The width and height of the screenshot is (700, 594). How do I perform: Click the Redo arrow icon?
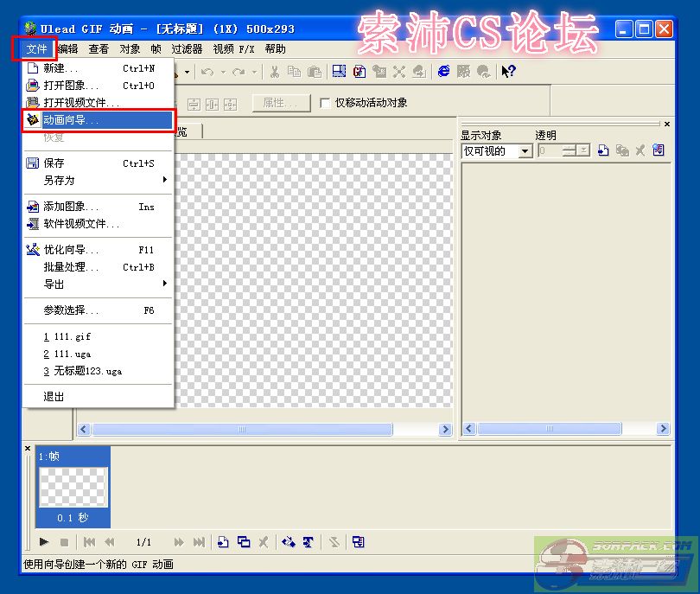239,72
